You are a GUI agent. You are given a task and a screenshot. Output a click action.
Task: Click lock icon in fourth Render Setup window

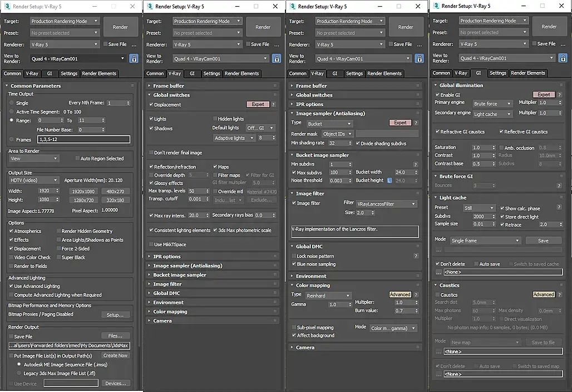click(x=563, y=58)
